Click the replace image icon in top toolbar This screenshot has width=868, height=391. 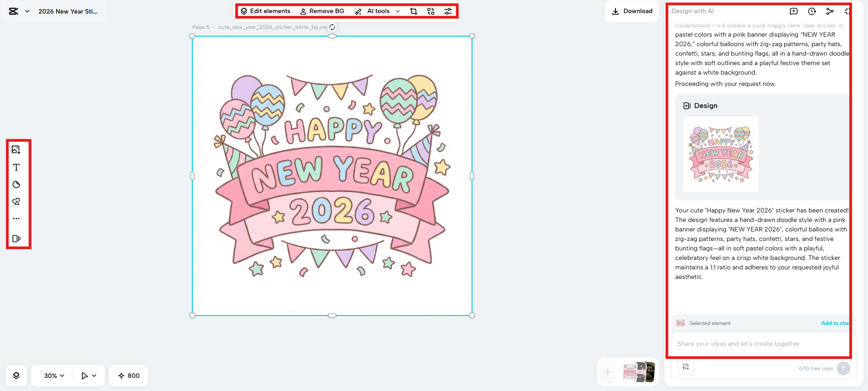[x=431, y=11]
